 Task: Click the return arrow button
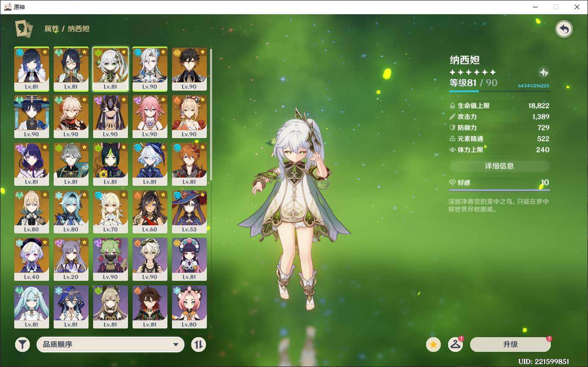[x=564, y=29]
